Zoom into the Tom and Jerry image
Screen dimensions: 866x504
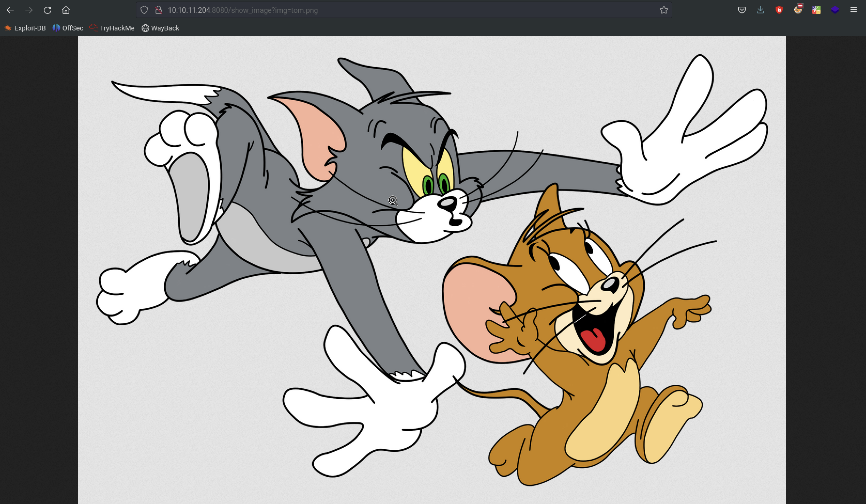click(x=432, y=270)
